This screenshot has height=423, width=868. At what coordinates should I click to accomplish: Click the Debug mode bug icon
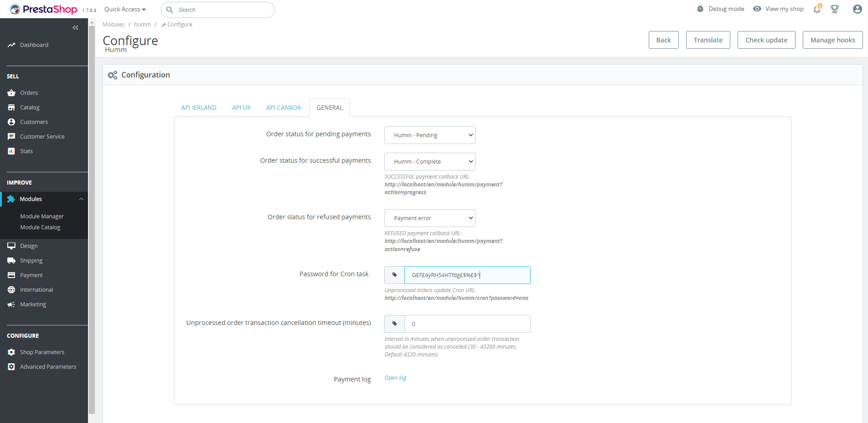pos(700,9)
